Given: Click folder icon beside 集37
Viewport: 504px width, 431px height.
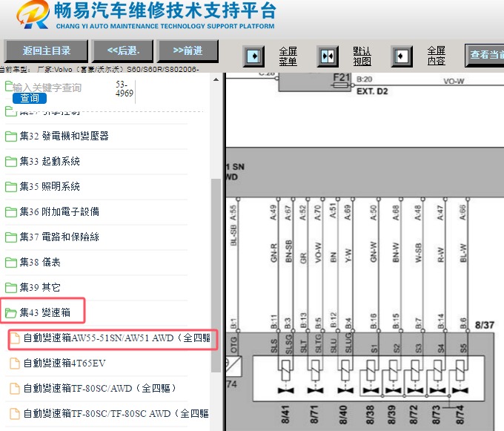Looking at the screenshot, I should click(x=11, y=237).
